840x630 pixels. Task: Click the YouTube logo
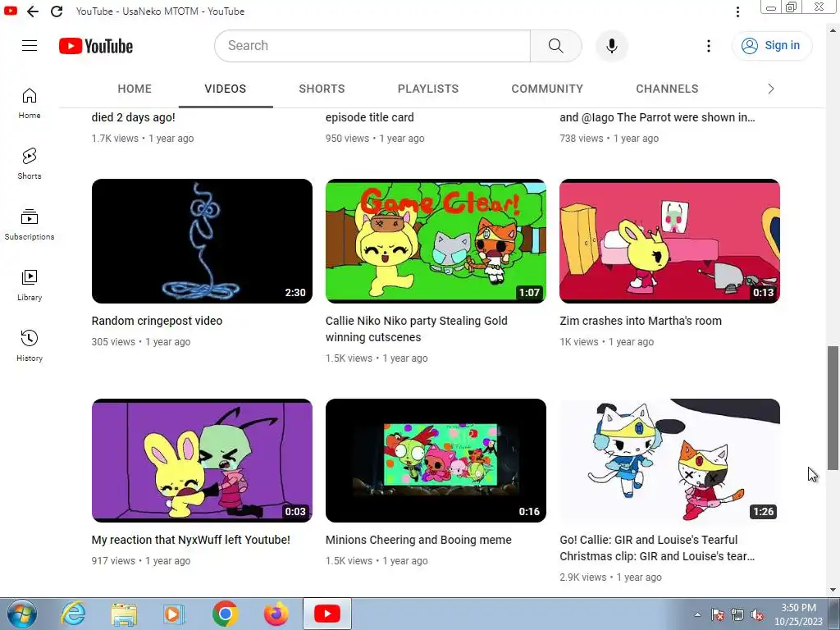coord(96,46)
